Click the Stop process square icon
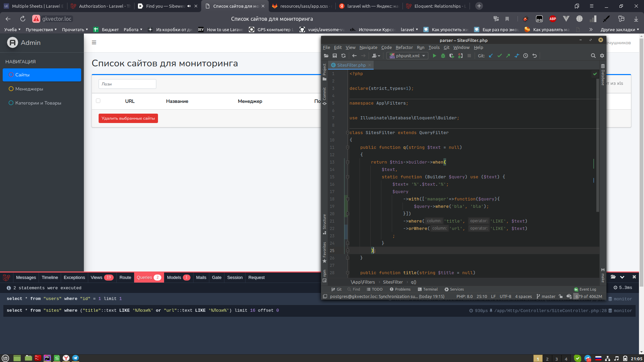This screenshot has width=644, height=362. pyautogui.click(x=469, y=56)
